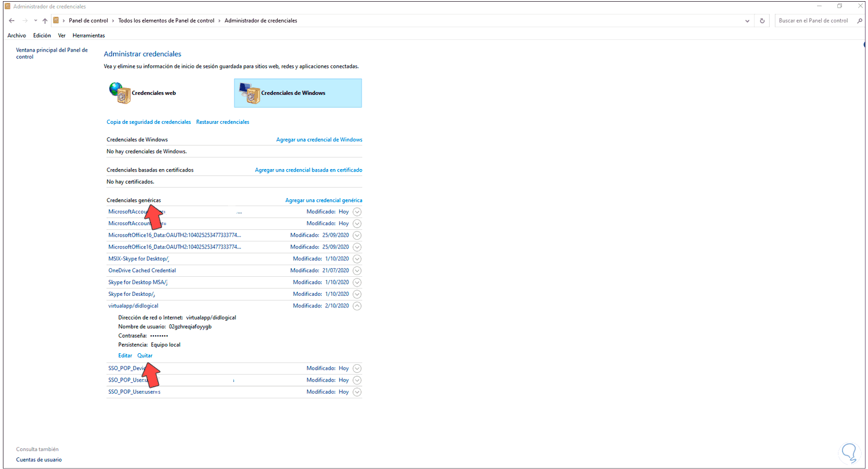The image size is (868, 469).
Task: Open Cuentas de usuario link
Action: pyautogui.click(x=39, y=460)
